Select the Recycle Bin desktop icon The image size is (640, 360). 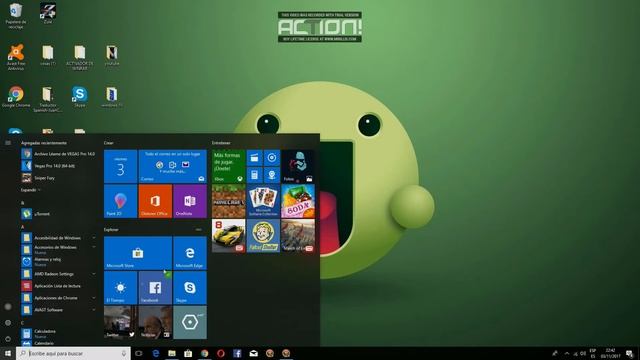point(16,16)
